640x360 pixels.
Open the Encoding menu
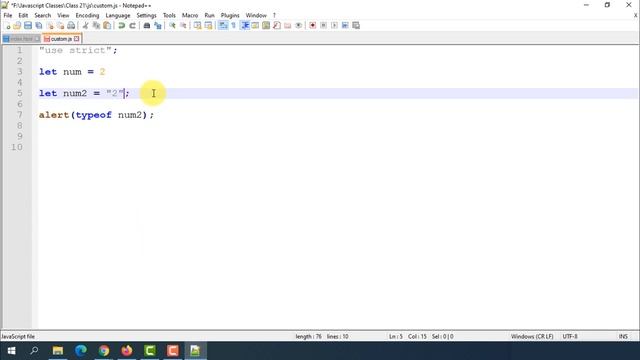pos(87,16)
